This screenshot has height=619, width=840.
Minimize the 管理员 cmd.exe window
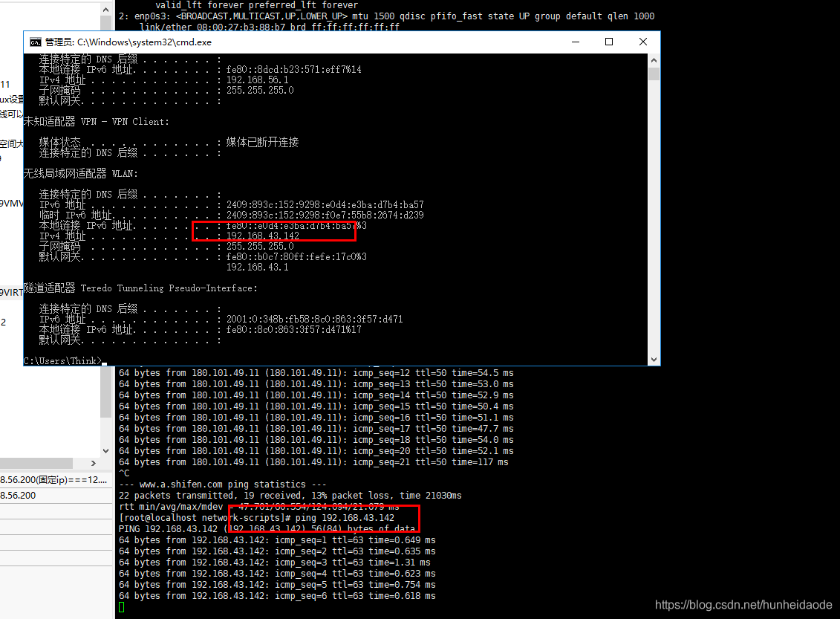coord(575,42)
